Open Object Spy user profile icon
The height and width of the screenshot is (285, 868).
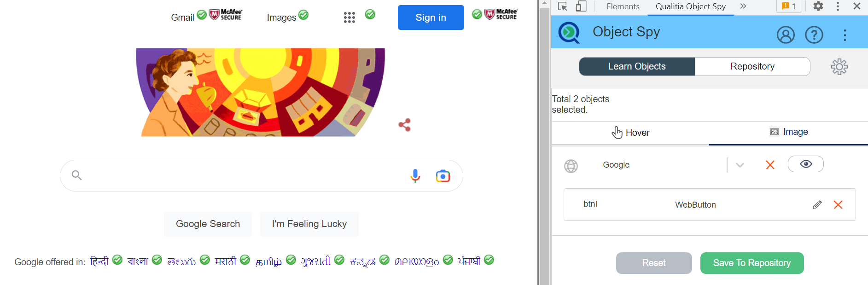coord(786,35)
